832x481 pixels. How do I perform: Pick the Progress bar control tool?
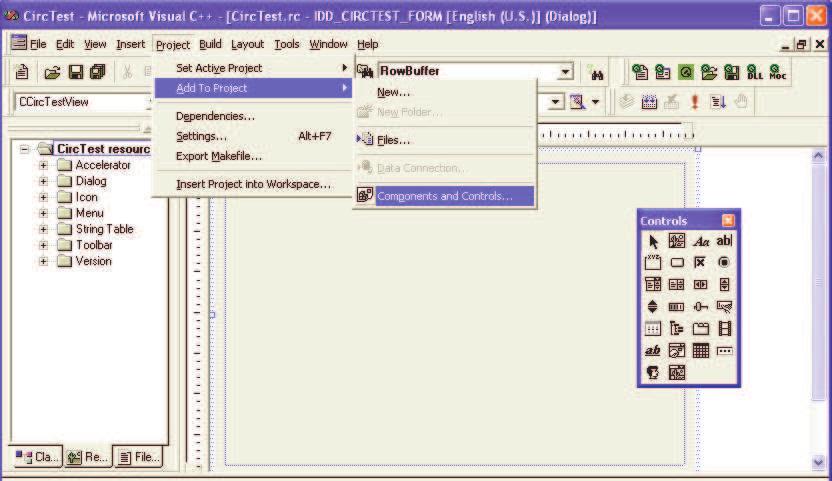677,306
